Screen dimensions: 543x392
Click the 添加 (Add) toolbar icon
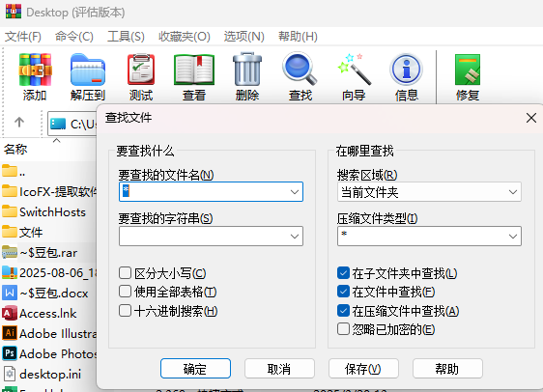tap(35, 70)
